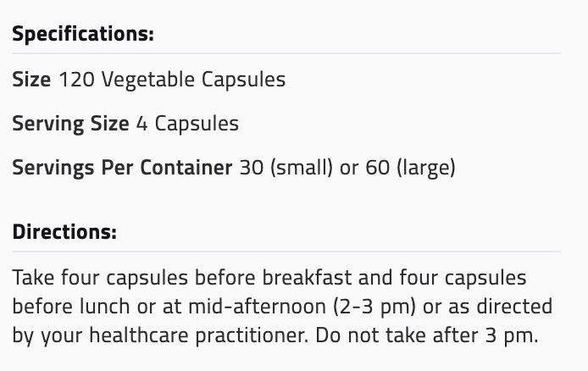Click the Specifications heading
Image resolution: width=588 pixels, height=371 pixels.
83,35
